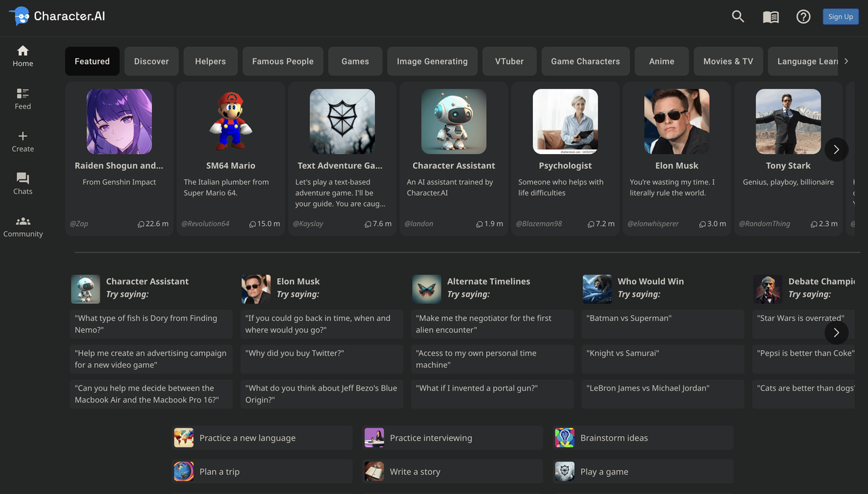Open the search magnifier icon
The height and width of the screenshot is (494, 868).
pyautogui.click(x=738, y=17)
